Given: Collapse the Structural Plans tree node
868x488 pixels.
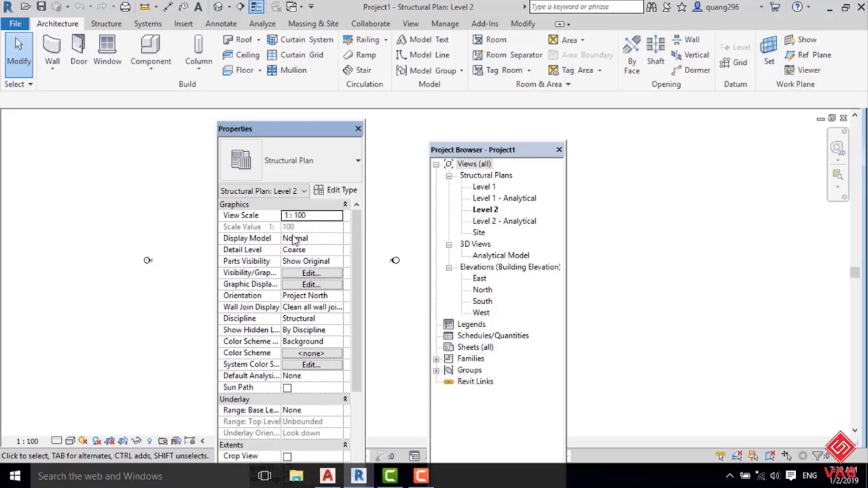Looking at the screenshot, I should point(449,176).
